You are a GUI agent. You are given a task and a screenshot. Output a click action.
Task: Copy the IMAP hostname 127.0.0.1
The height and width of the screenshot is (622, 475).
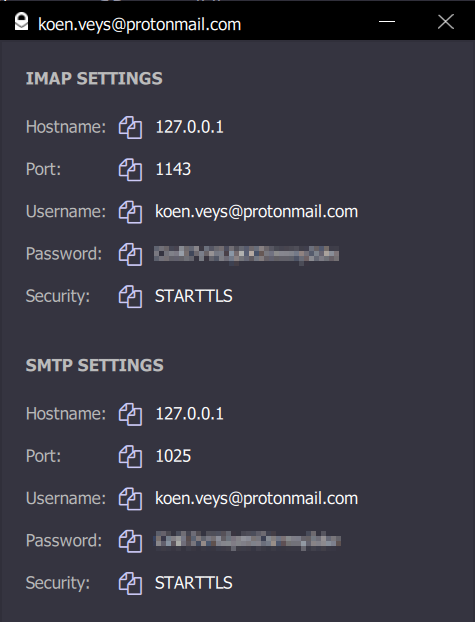point(130,127)
